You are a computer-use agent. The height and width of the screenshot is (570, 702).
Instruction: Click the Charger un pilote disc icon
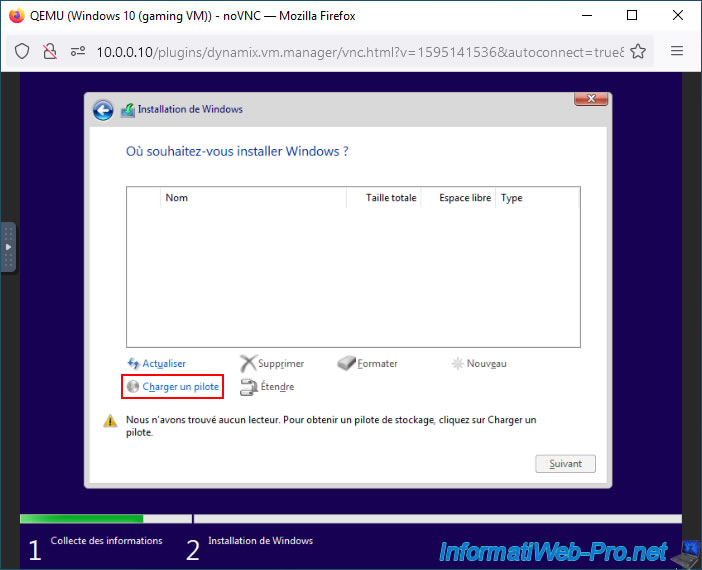click(133, 386)
